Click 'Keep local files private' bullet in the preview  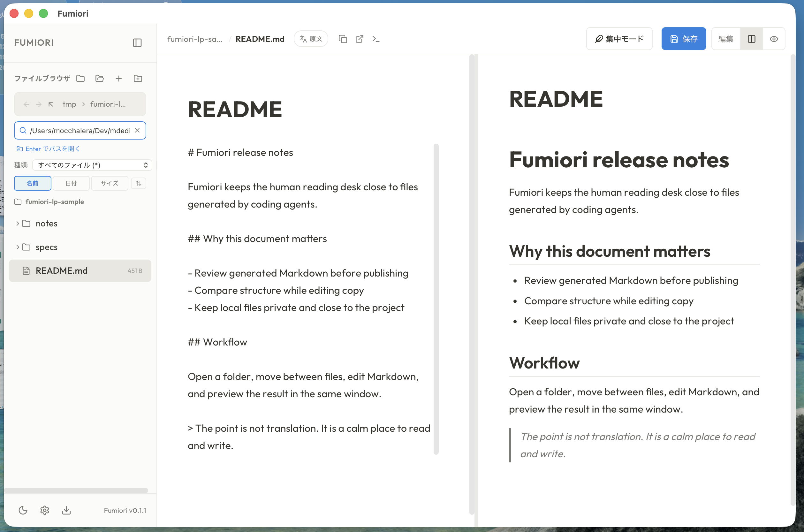pyautogui.click(x=629, y=321)
